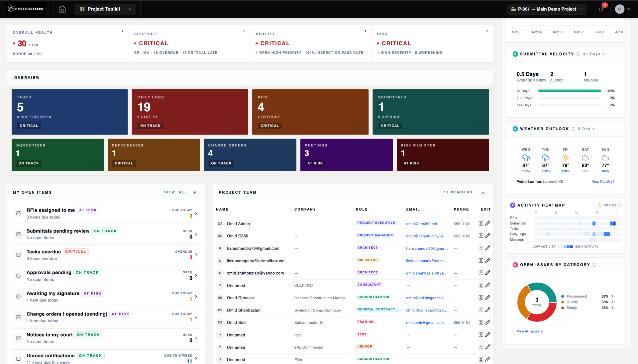
Task: Edit Omid Shahbazian member
Action: (x=488, y=310)
